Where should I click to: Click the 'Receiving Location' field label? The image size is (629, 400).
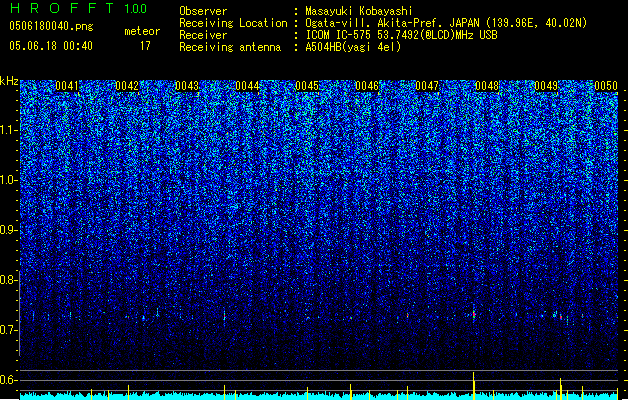pos(233,23)
